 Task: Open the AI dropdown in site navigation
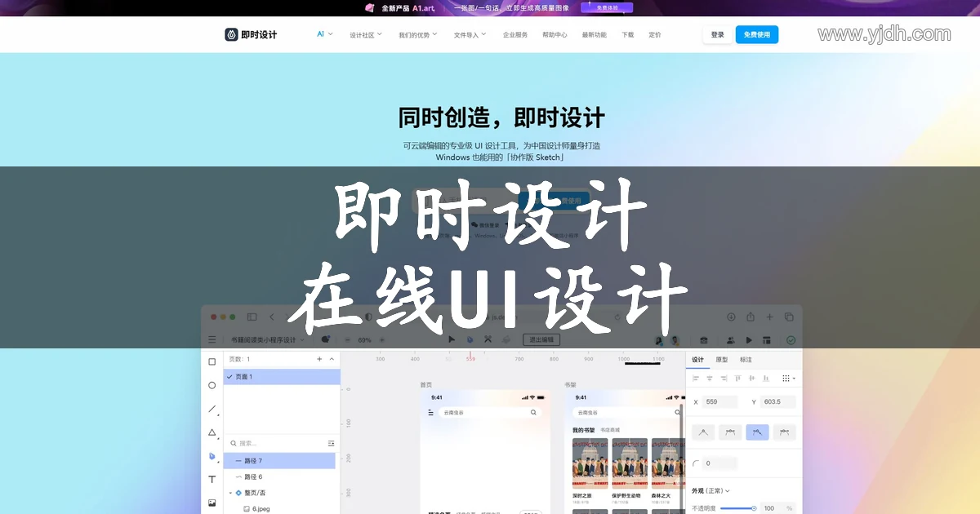[325, 34]
